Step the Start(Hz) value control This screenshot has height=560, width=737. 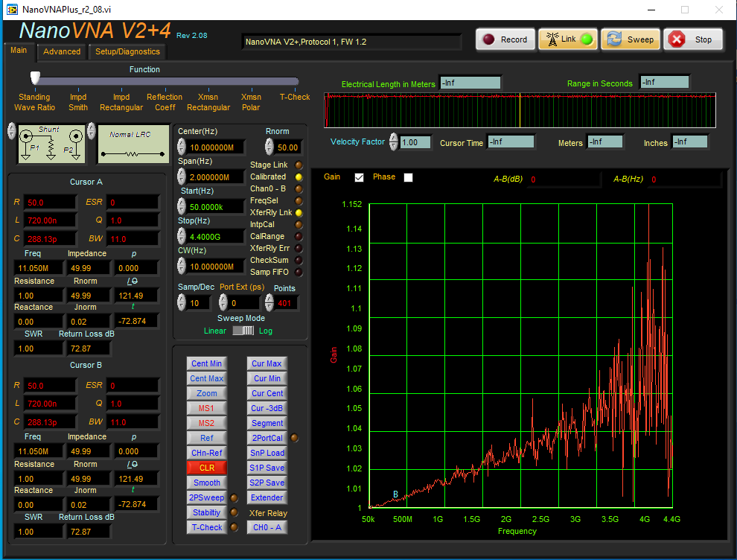(x=182, y=206)
